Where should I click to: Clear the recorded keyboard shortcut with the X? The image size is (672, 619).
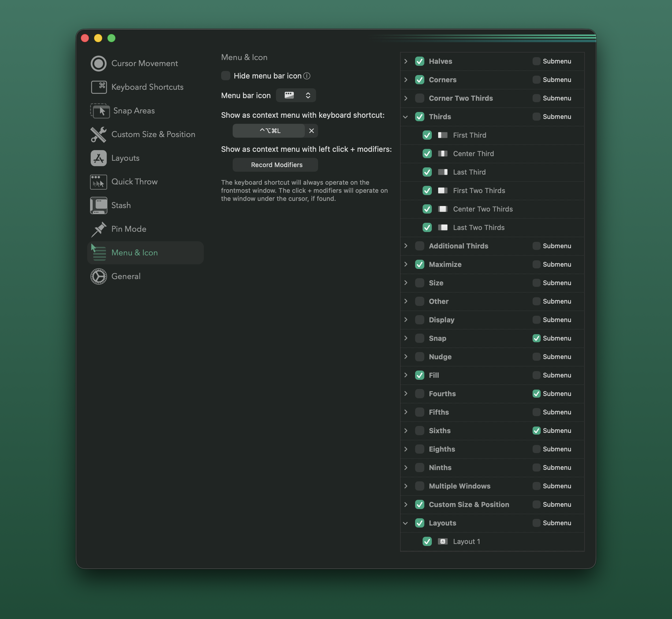click(x=311, y=131)
